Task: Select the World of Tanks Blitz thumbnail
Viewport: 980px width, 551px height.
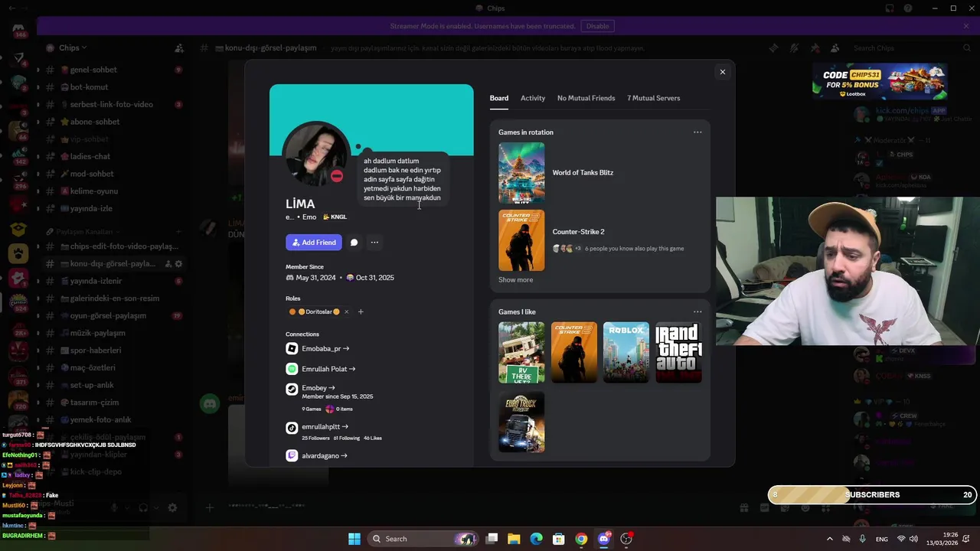Action: [x=521, y=173]
